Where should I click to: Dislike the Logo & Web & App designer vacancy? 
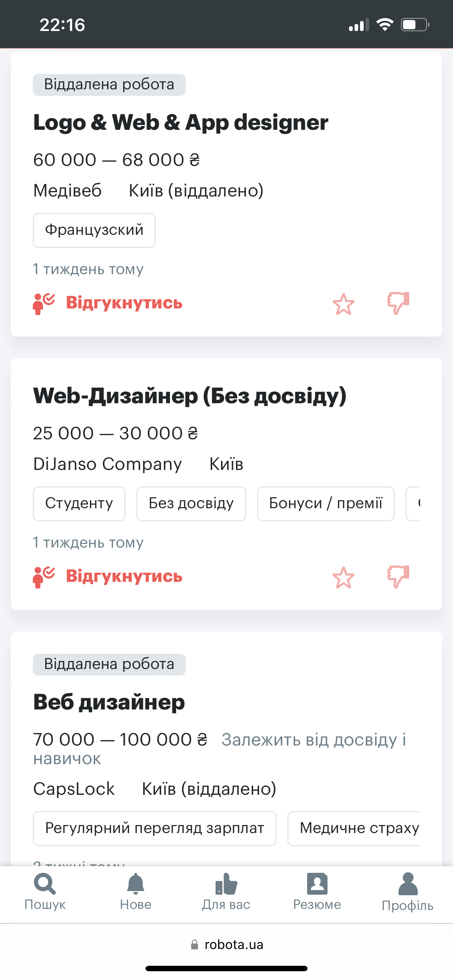[x=398, y=303]
